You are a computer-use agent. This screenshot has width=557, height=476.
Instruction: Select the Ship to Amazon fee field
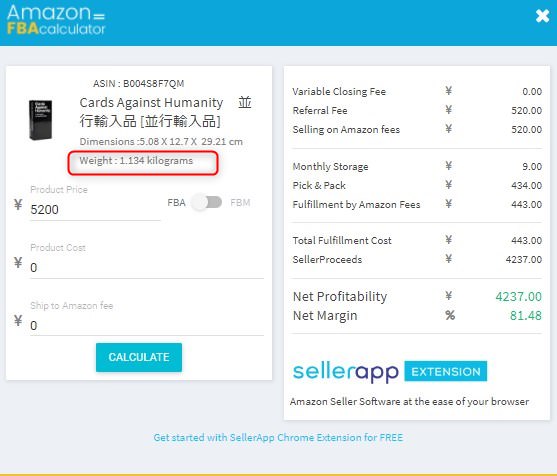147,325
